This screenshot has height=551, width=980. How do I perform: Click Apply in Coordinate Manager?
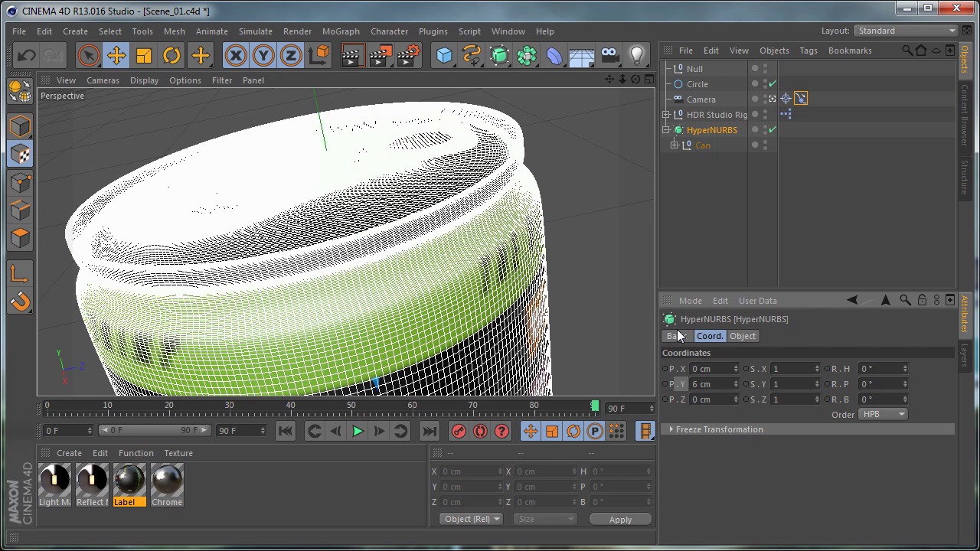coord(620,520)
